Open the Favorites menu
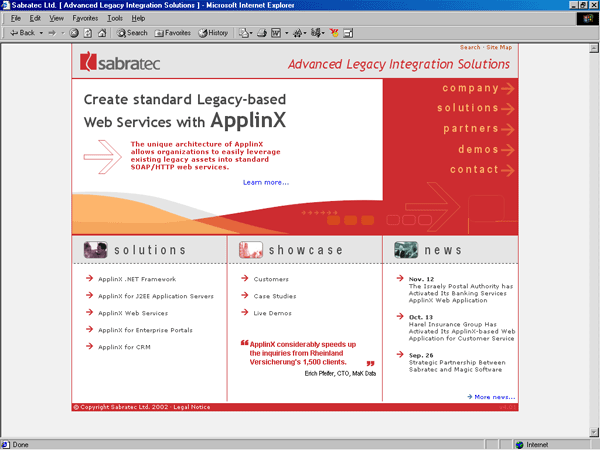The image size is (600, 450). pyautogui.click(x=85, y=18)
